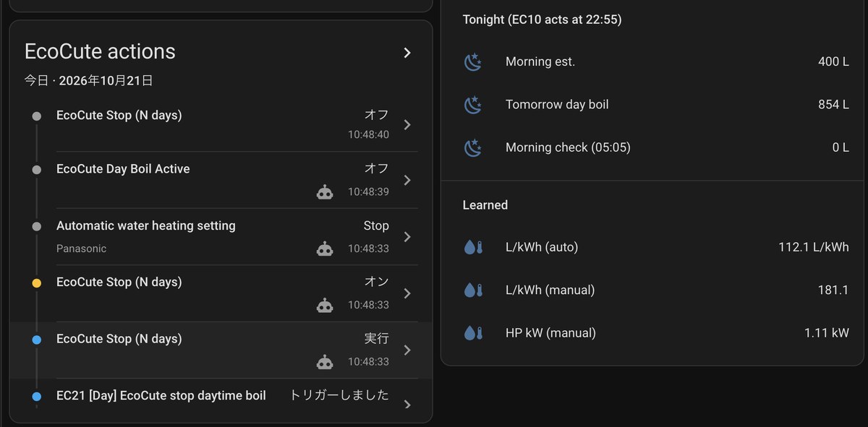Click the water thermometer icon for L/kWh (manual)
The height and width of the screenshot is (427, 868).
pos(472,290)
